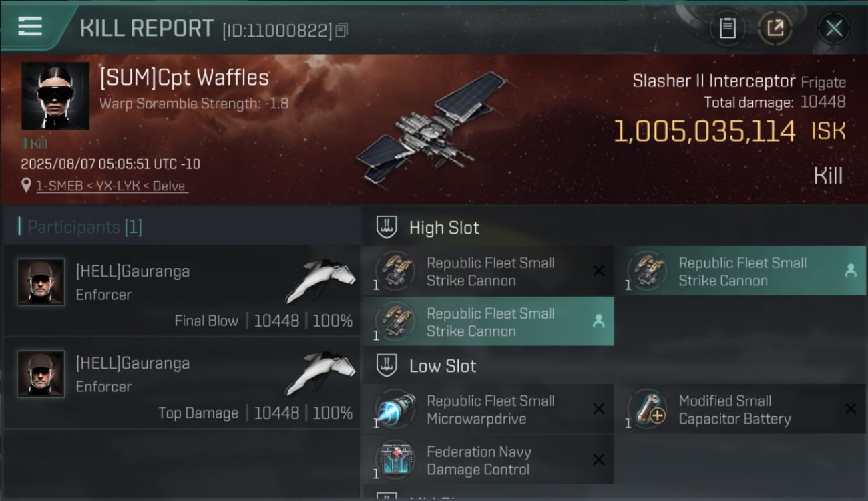Select the highlighted Strike Cannon in the right column
Screen dimensions: 868x501
click(x=740, y=271)
